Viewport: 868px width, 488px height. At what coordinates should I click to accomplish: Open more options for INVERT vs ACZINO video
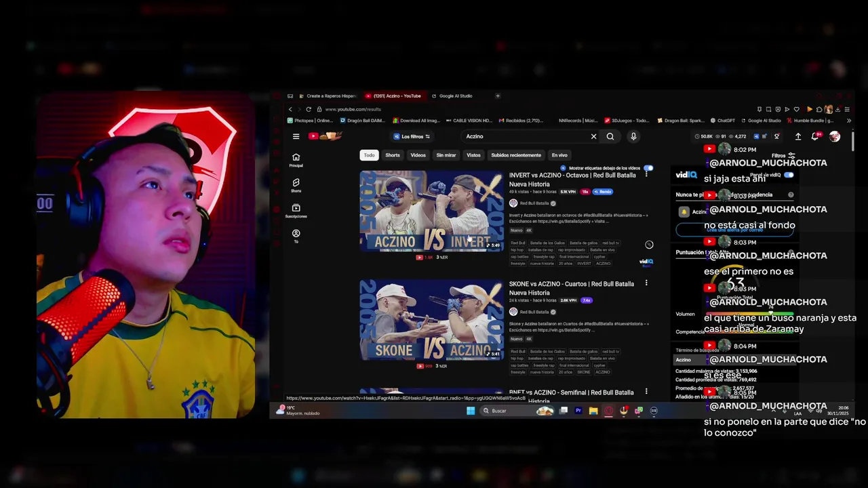click(x=646, y=175)
